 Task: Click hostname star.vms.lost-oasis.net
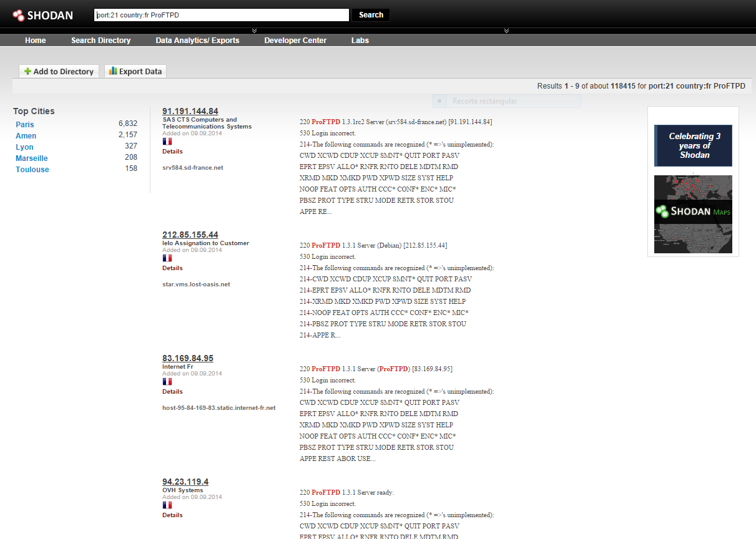[x=196, y=284]
